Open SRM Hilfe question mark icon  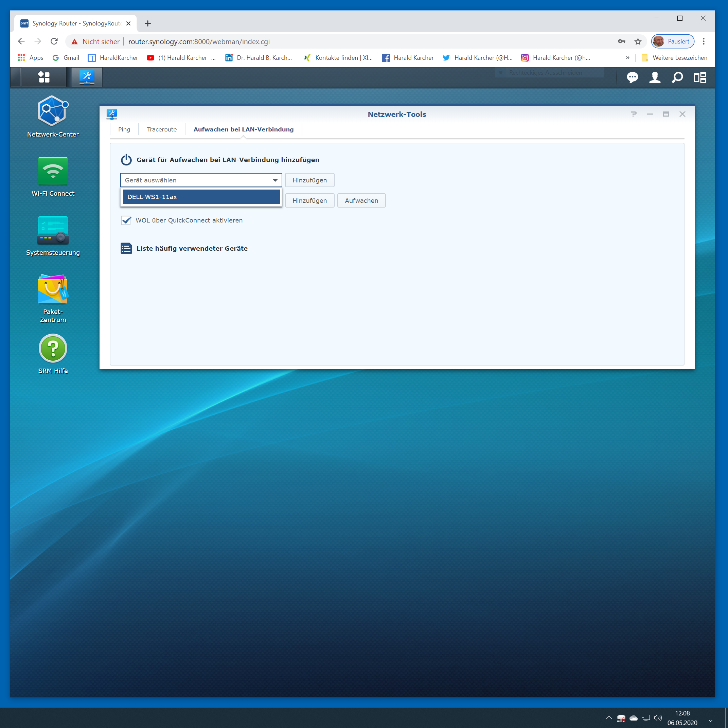[x=53, y=349]
